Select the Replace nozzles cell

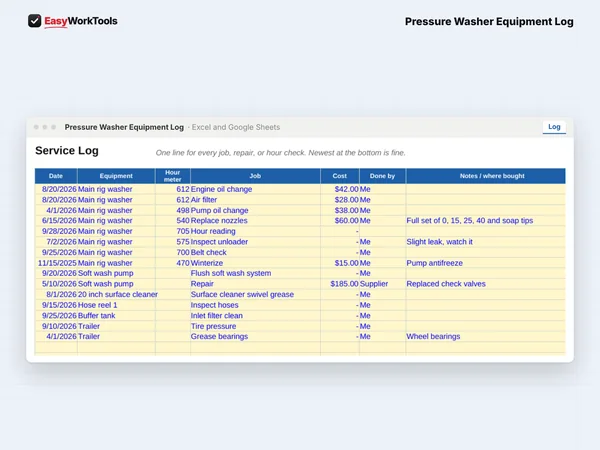pyautogui.click(x=255, y=221)
